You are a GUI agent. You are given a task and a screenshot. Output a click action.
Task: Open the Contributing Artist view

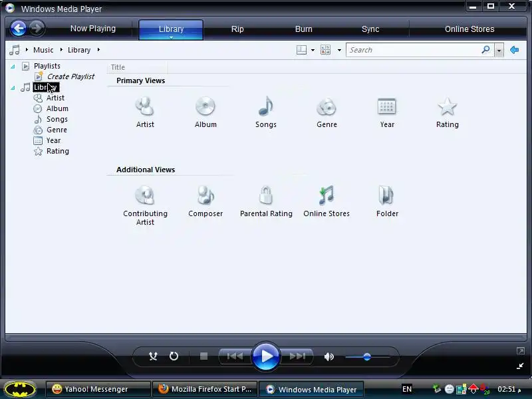pyautogui.click(x=145, y=196)
